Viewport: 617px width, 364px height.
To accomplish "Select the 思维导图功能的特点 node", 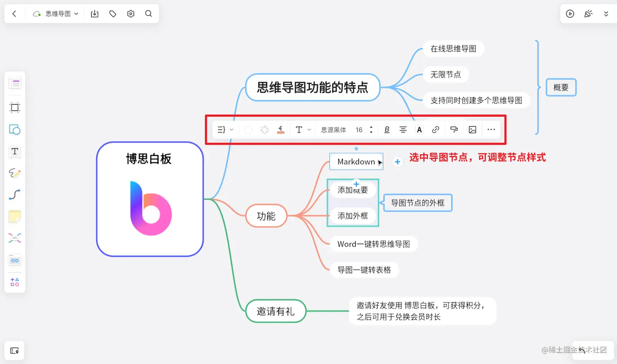I will point(313,87).
